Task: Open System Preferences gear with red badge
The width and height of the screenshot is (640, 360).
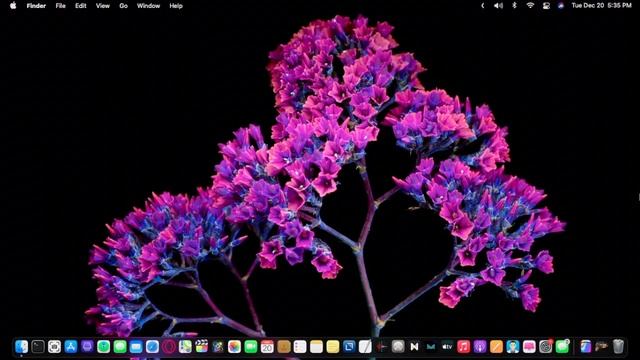Action: point(546,347)
